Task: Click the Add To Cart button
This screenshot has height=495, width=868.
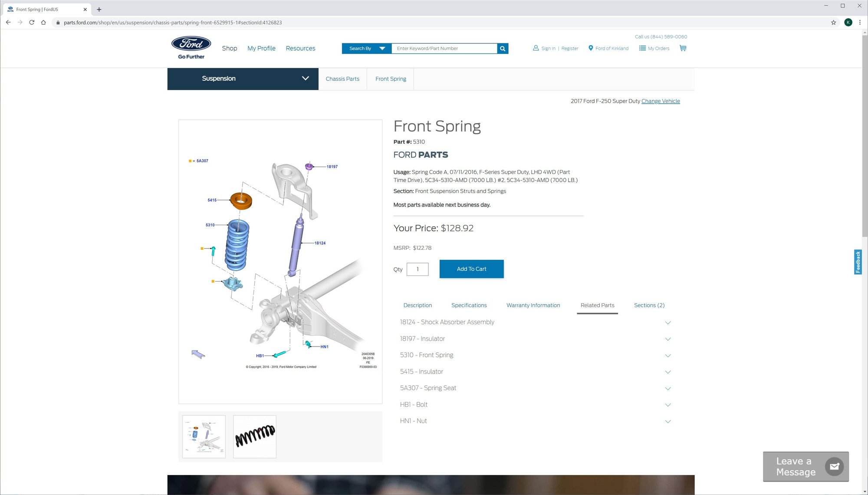Action: coord(471,269)
